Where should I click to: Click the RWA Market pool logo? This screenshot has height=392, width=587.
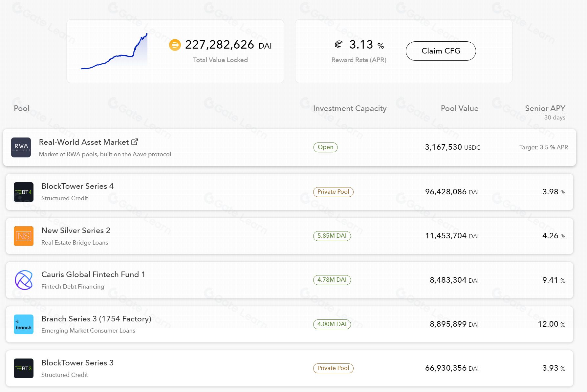21,147
